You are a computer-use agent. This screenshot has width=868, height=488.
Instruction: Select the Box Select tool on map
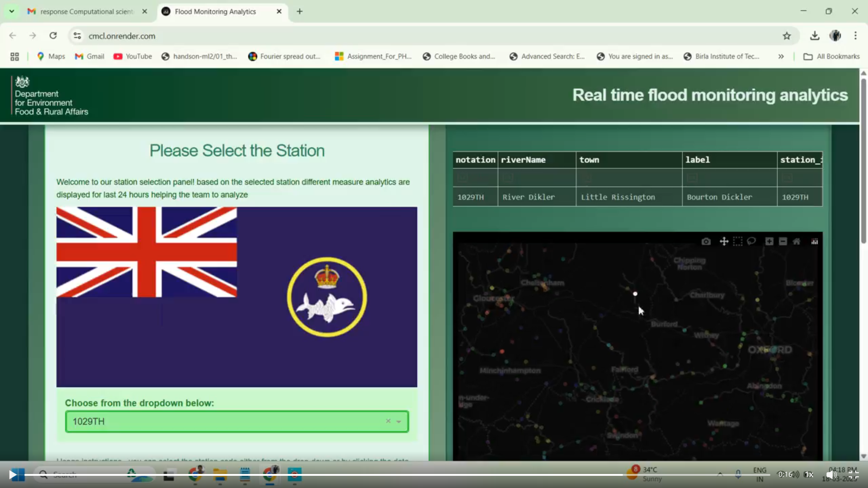[738, 242]
